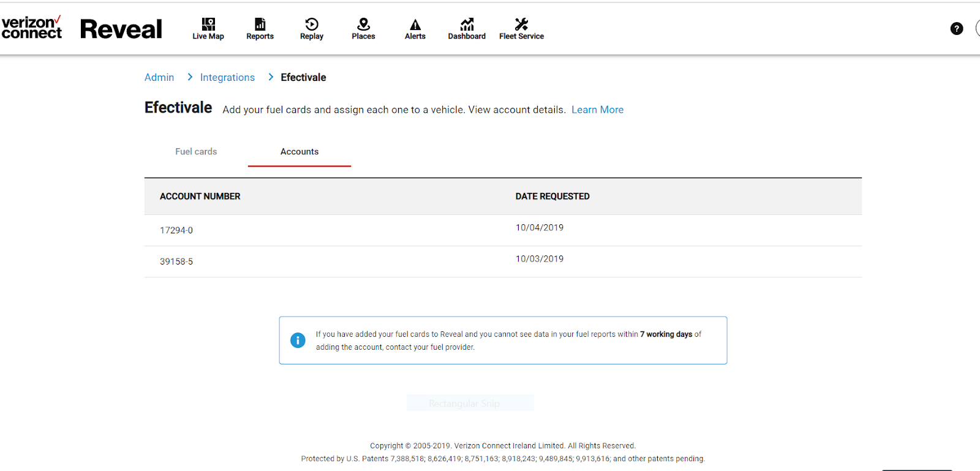Select the Accounts tab
980x471 pixels.
point(300,151)
